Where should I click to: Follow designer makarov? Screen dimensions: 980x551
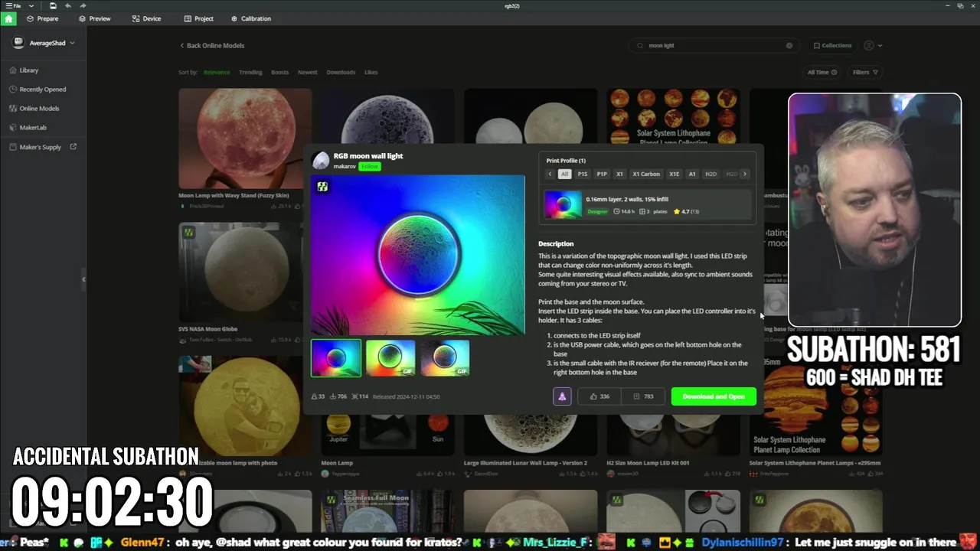point(370,166)
